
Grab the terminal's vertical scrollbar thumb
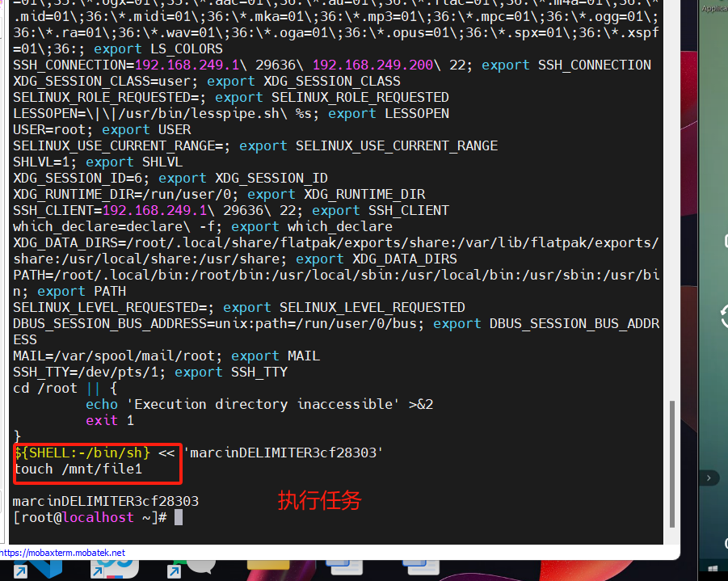671,464
